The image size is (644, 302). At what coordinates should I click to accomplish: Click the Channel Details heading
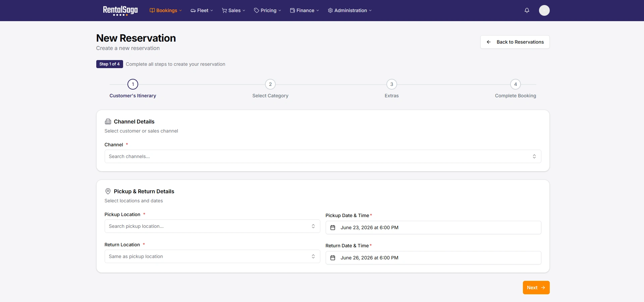click(134, 121)
